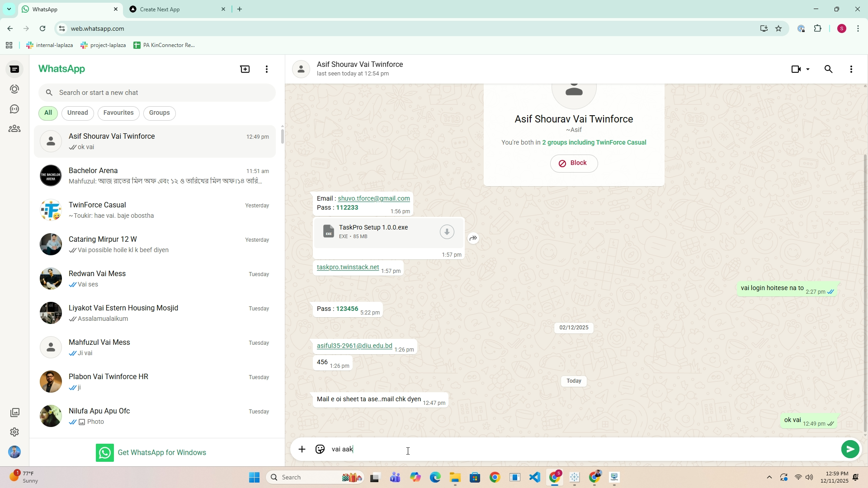Select the Favourites filter chip
The image size is (868, 488).
(118, 113)
